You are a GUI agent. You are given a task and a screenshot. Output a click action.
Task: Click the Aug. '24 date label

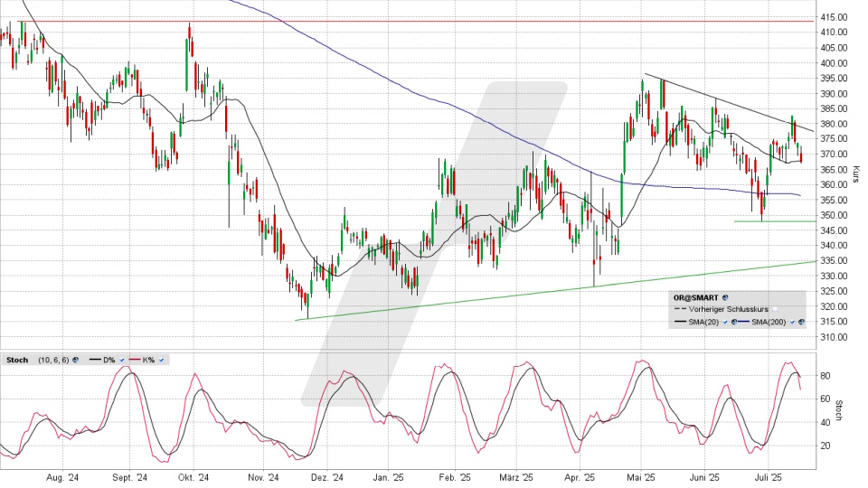(x=62, y=477)
